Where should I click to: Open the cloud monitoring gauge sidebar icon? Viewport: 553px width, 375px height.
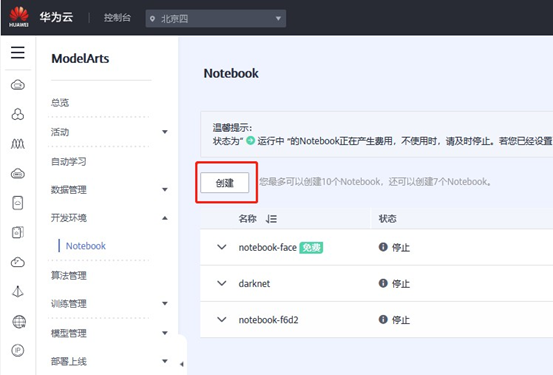[x=18, y=262]
